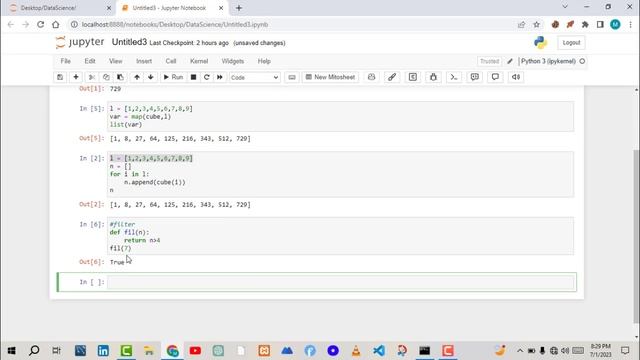Open the Help menu
This screenshot has width=640, height=360.
(x=264, y=61)
